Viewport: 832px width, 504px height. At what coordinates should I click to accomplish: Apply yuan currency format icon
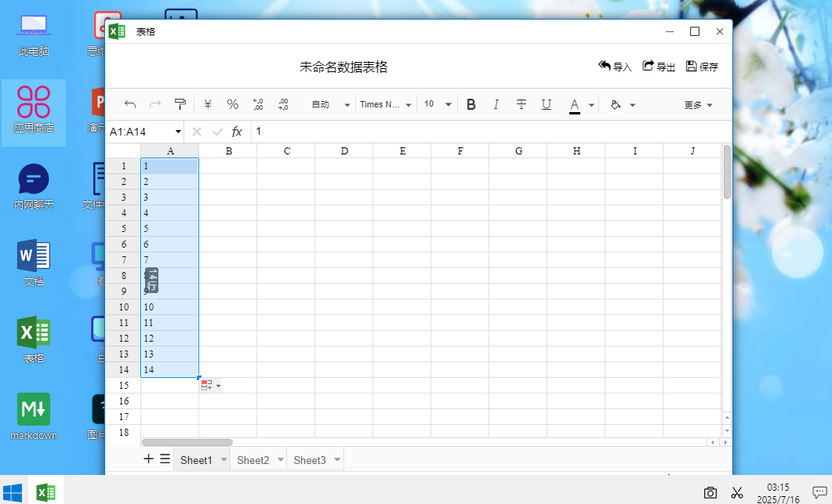coord(208,104)
